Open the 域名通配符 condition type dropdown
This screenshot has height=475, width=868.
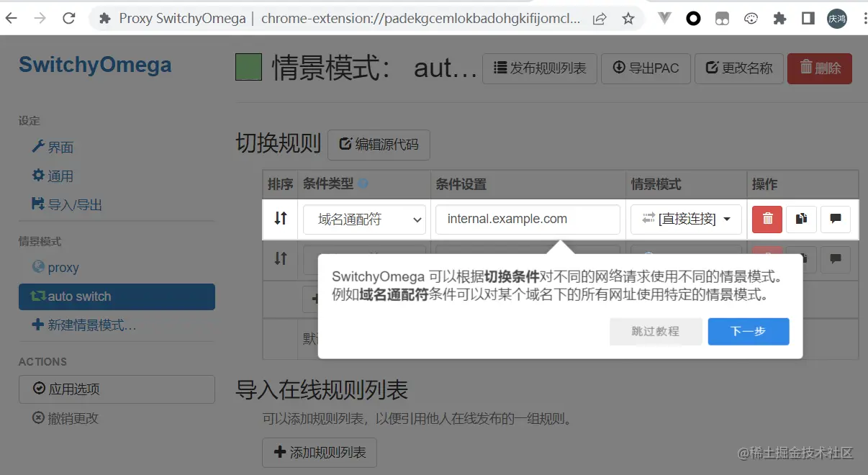[x=364, y=220]
